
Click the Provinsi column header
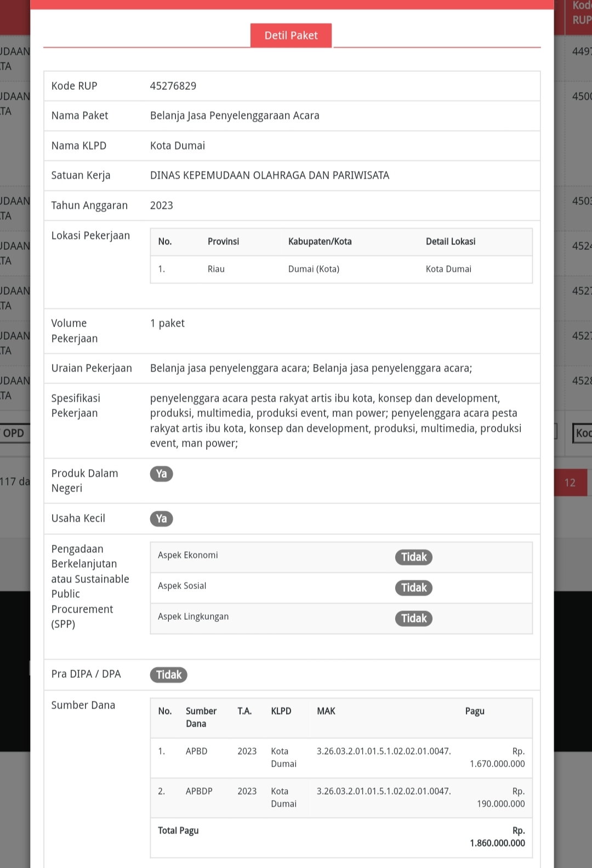(x=223, y=242)
